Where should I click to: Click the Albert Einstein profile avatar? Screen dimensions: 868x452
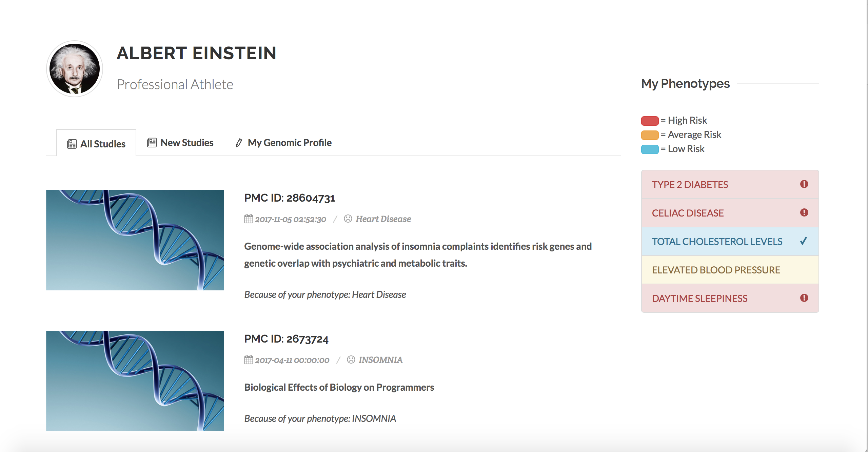click(75, 69)
